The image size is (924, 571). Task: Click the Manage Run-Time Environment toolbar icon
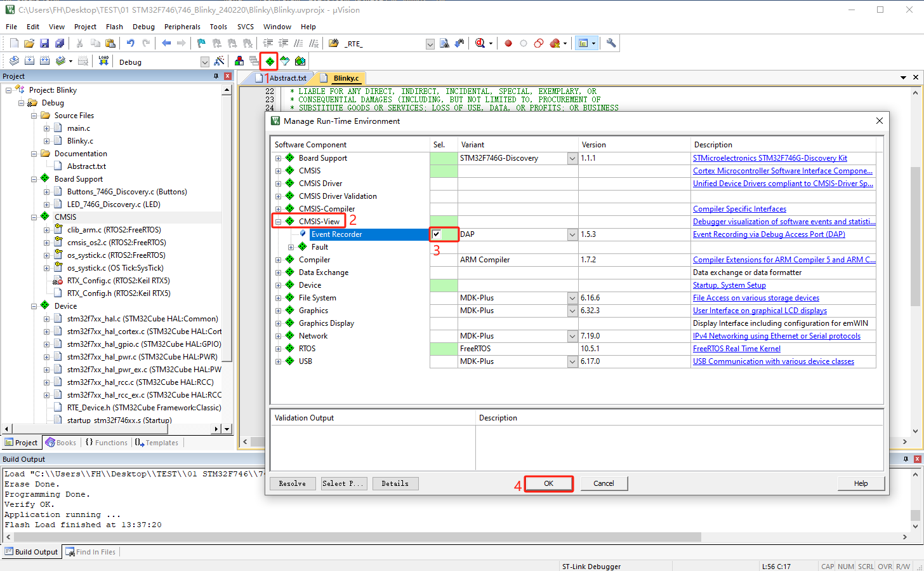[270, 62]
